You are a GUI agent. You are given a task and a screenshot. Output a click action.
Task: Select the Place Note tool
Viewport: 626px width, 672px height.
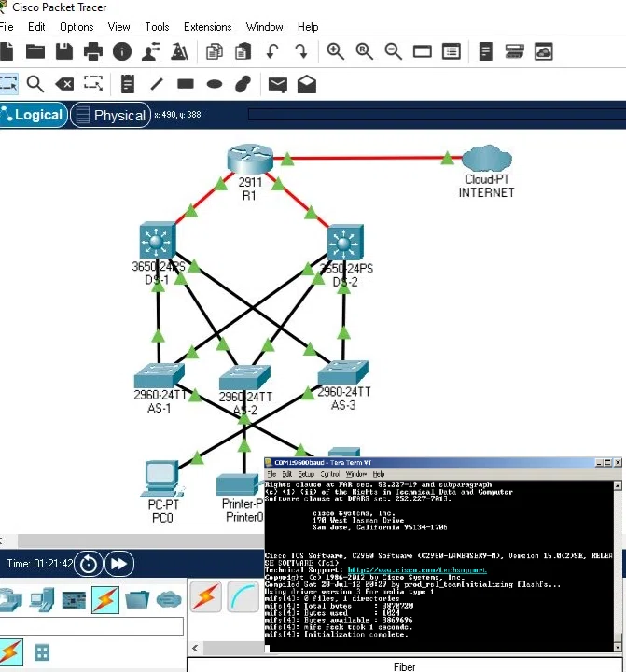[128, 84]
